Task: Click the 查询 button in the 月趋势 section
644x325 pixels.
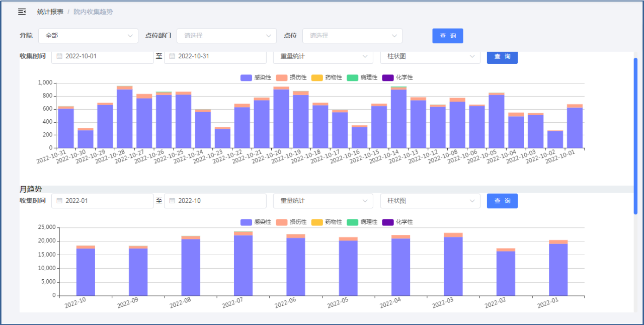Action: point(502,201)
